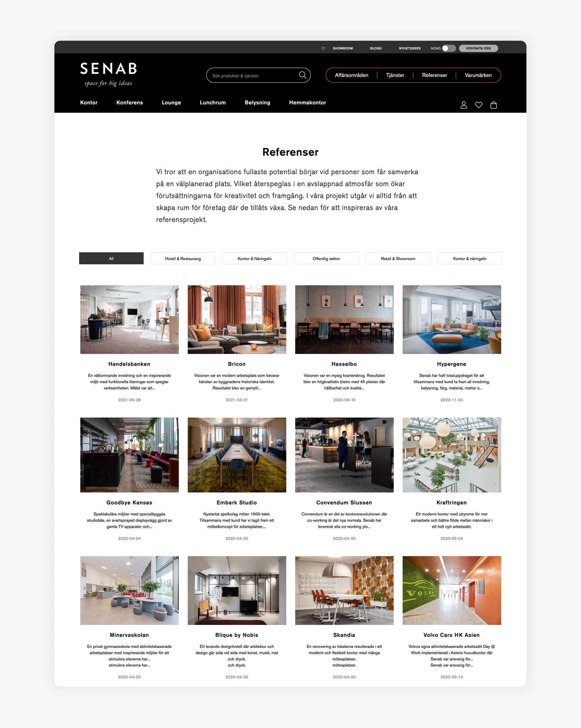Click the wishlist heart icon top right
This screenshot has height=728, width=581.
478,104
